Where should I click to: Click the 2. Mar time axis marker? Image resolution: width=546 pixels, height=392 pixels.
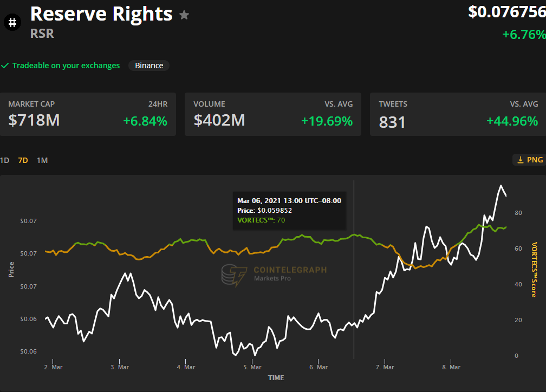[x=53, y=367]
